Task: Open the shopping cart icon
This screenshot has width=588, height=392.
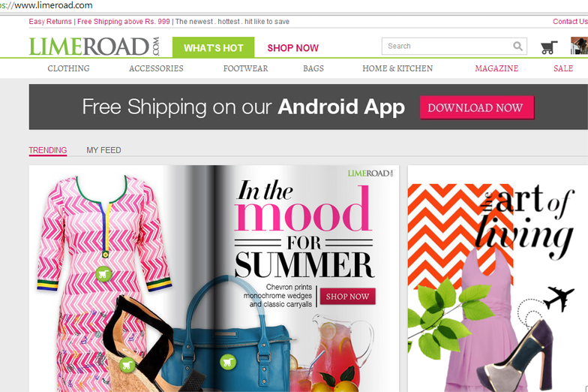Action: [549, 47]
